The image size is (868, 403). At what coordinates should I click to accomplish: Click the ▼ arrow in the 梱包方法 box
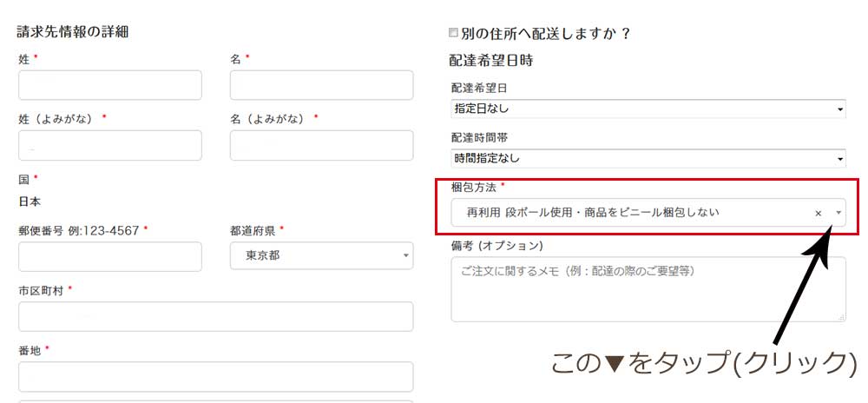point(838,213)
